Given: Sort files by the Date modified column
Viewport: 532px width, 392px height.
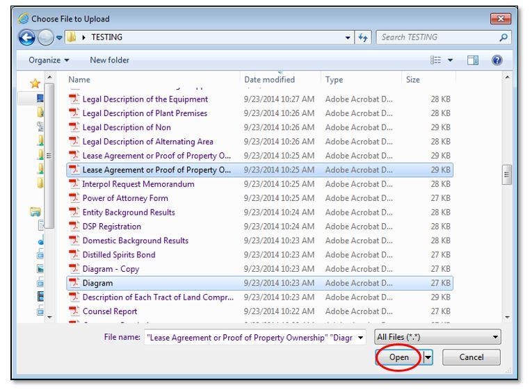Looking at the screenshot, I should point(269,81).
